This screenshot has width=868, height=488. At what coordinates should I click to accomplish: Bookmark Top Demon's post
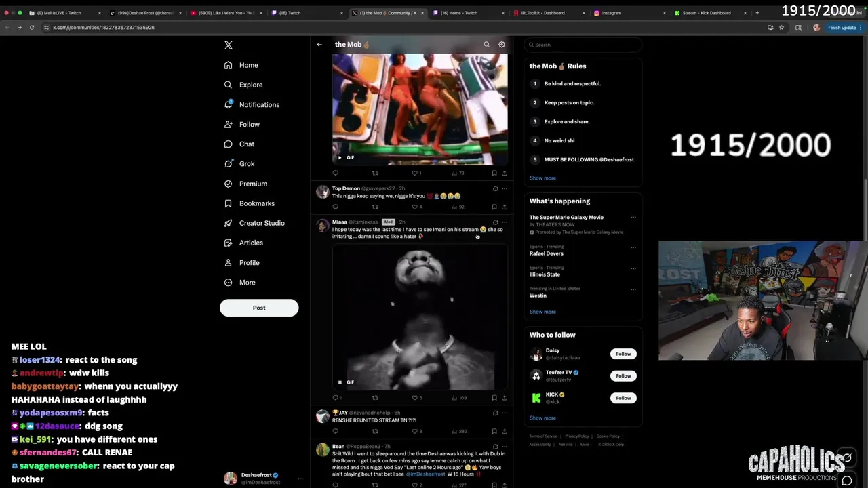pyautogui.click(x=494, y=207)
